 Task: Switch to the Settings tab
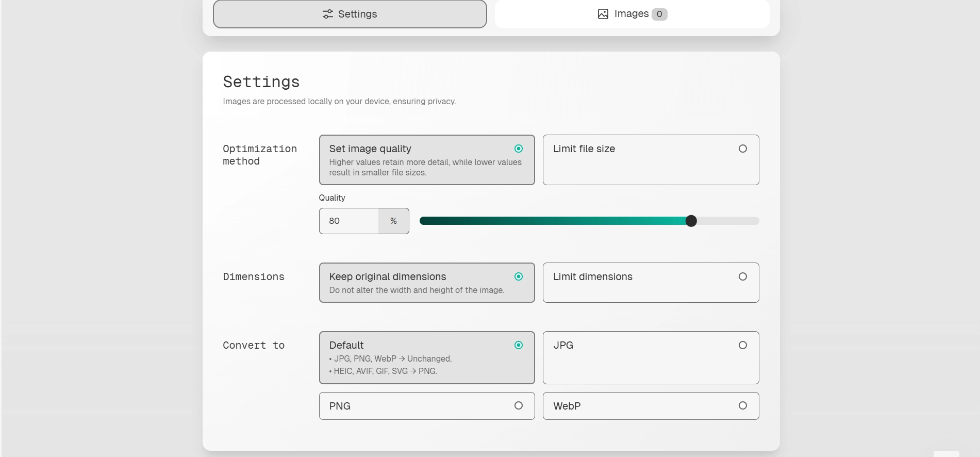(x=350, y=14)
